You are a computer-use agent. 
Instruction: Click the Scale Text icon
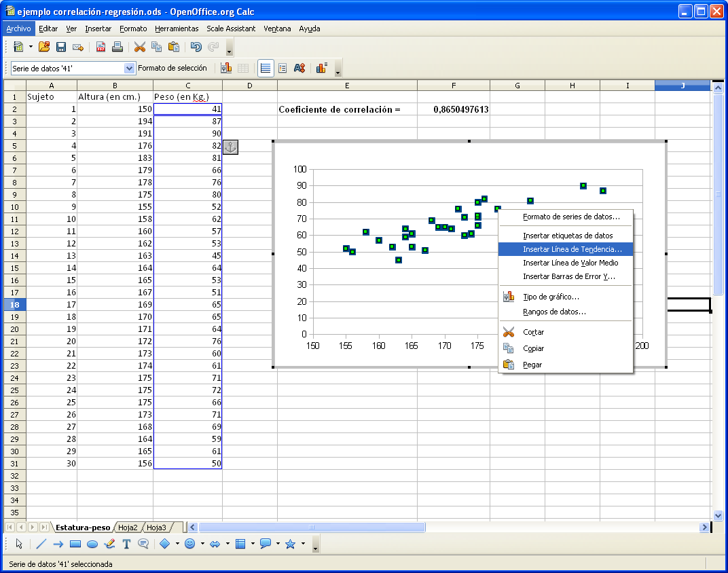[x=299, y=68]
